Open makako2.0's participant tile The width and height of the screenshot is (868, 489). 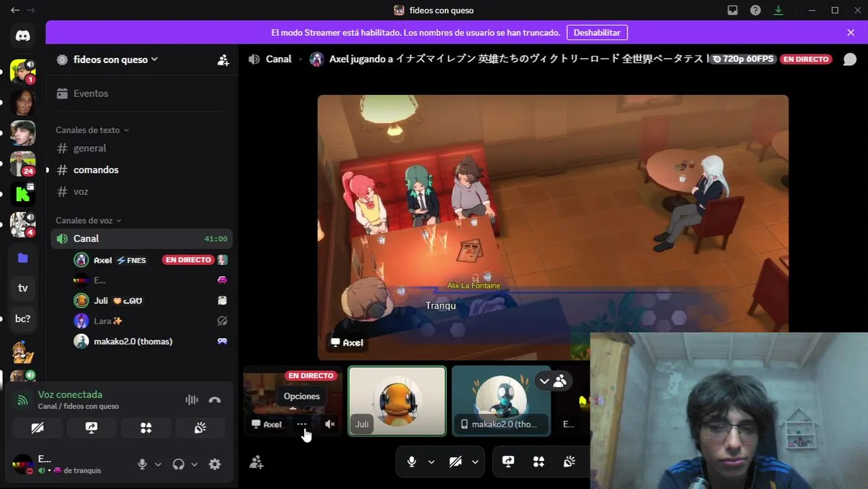501,401
